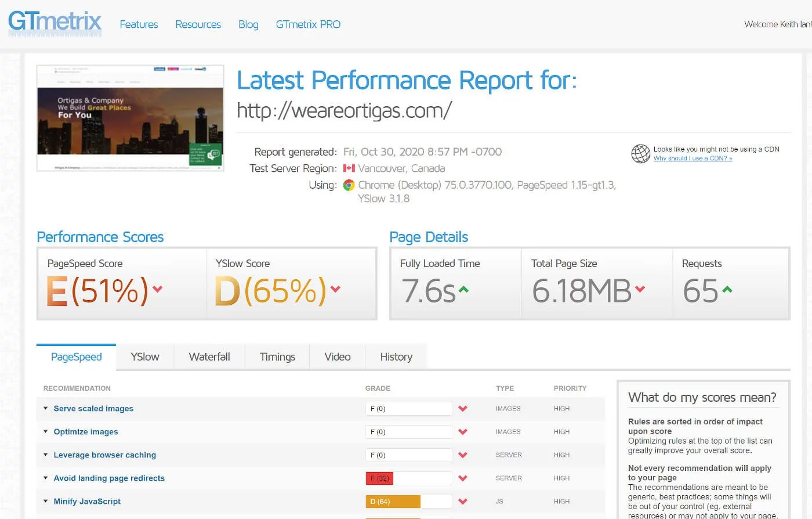Click the PageSpeed Score red down arrow
812x519 pixels.
tap(157, 289)
